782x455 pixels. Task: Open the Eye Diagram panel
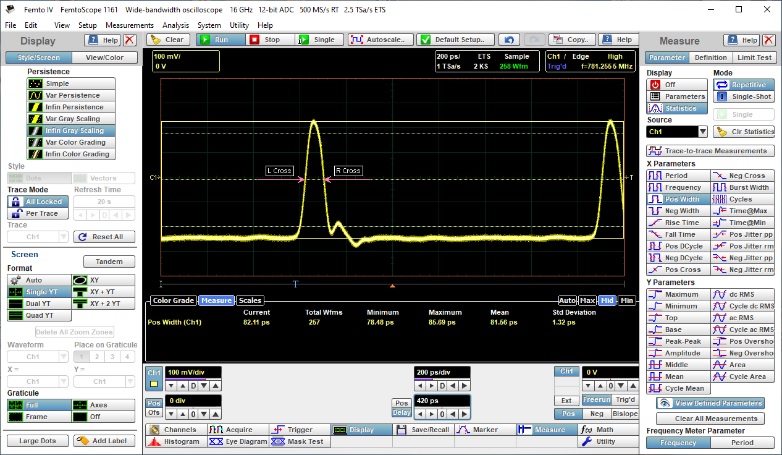[238, 441]
